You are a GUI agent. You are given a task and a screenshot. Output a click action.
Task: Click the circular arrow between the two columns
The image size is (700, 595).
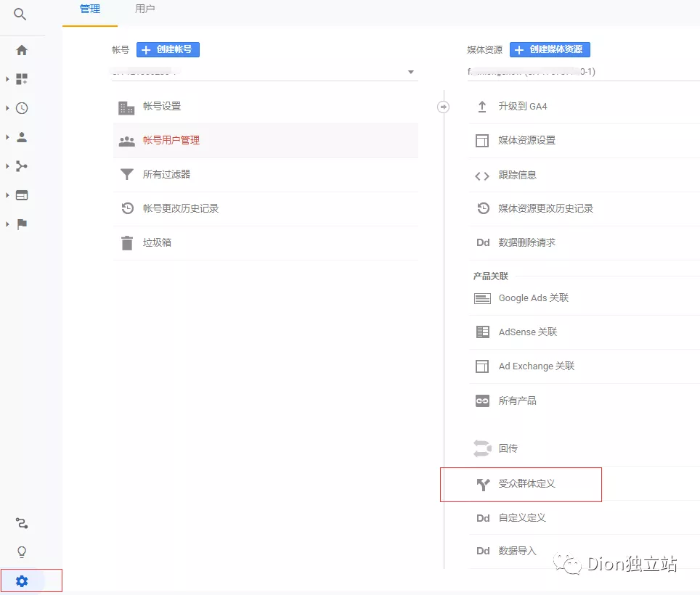tap(443, 107)
